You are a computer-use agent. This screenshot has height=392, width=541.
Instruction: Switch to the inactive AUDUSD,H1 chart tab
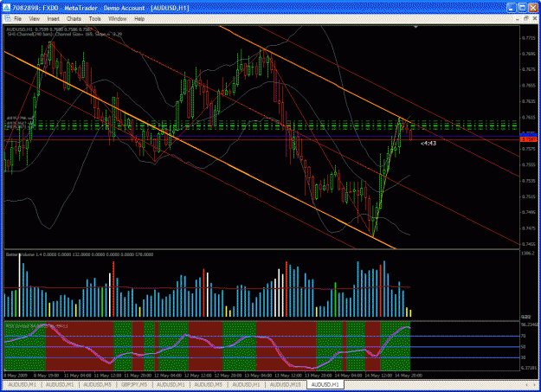point(246,384)
